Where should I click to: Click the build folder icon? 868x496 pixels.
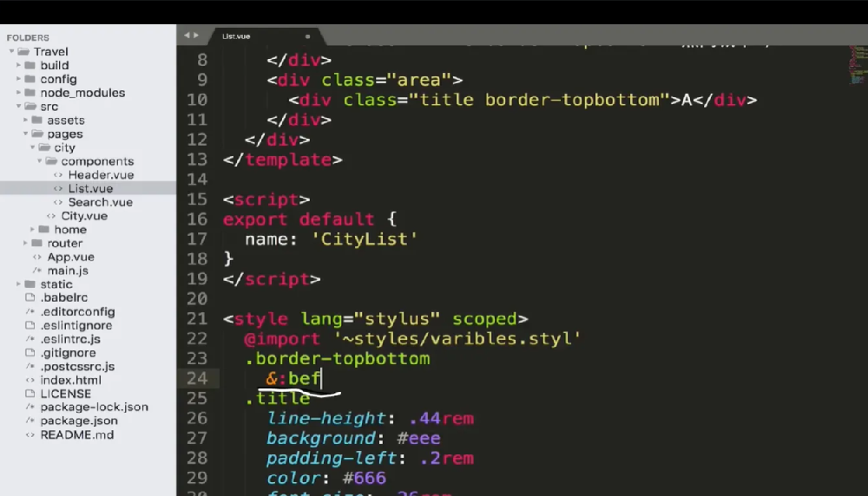click(30, 65)
